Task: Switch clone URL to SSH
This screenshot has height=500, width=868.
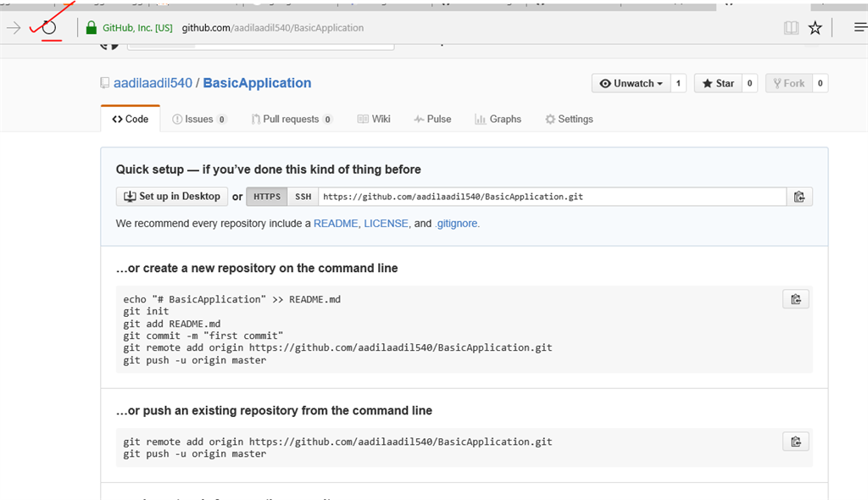Action: tap(303, 197)
